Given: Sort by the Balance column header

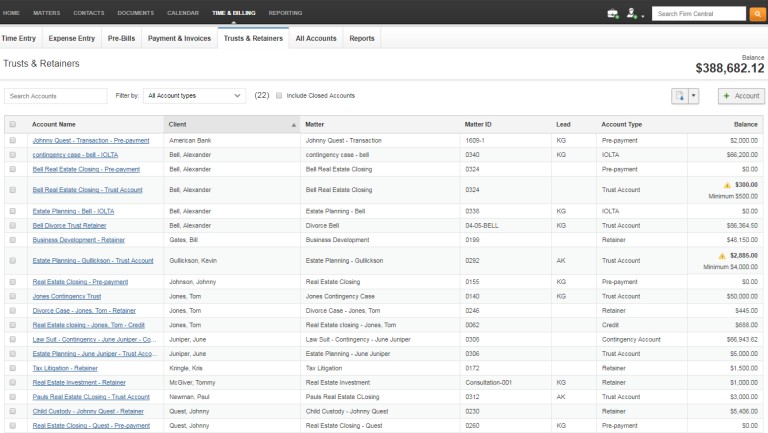Looking at the screenshot, I should coord(745,125).
